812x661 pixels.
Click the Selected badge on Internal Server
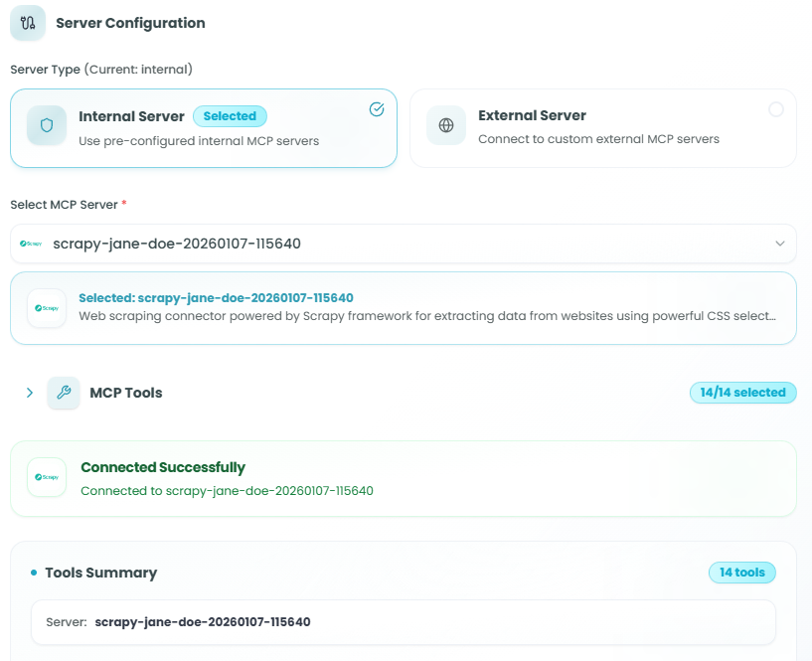[x=230, y=116]
